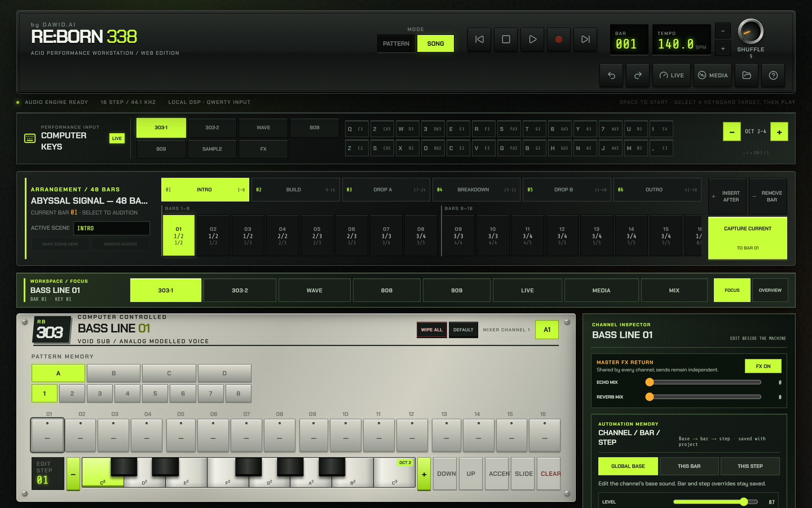Click the INSERT AFTER button
Screen dimensions: 812x508
727,196
